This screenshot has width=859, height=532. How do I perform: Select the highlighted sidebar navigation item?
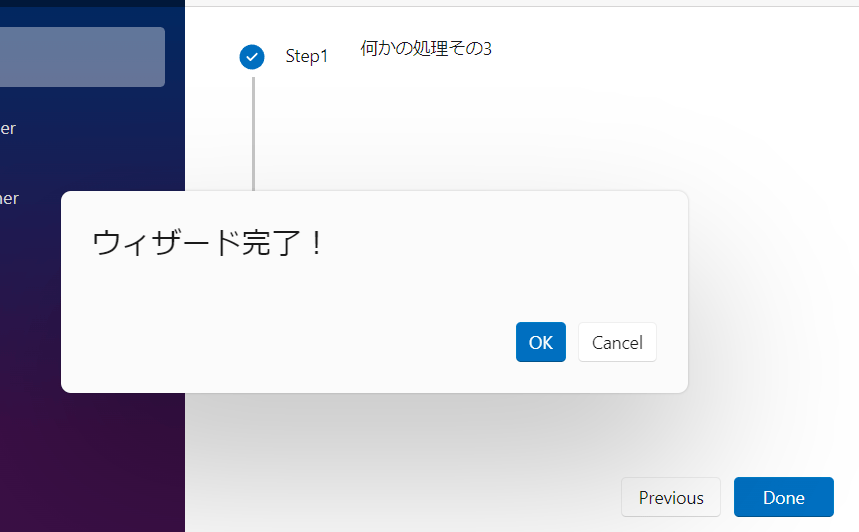[82, 57]
